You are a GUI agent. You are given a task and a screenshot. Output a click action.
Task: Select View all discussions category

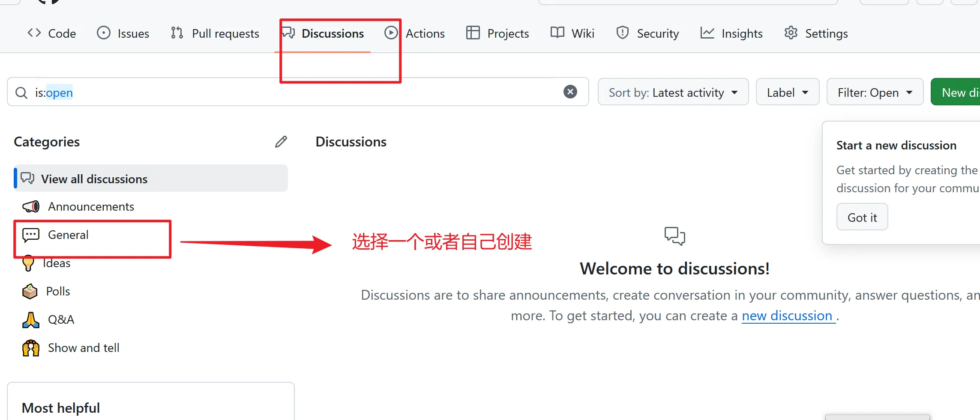point(151,179)
